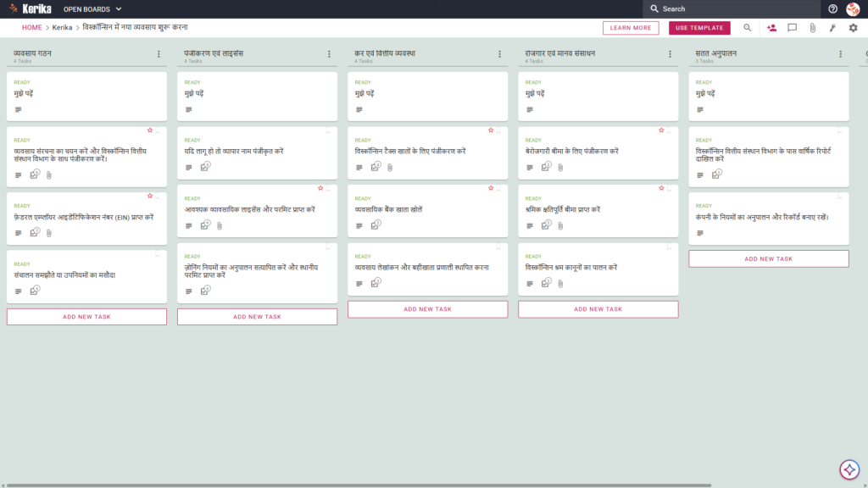Add new task in सतत अनुपालन column
868x488 pixels.
pyautogui.click(x=768, y=259)
